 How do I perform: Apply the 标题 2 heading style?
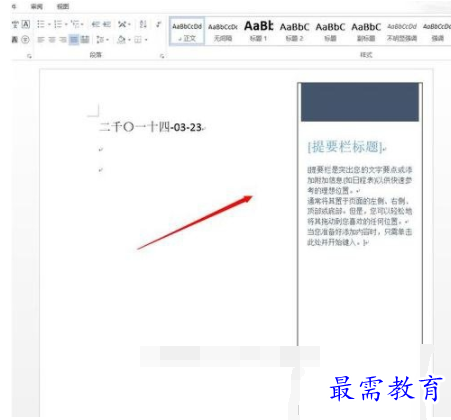coord(294,31)
